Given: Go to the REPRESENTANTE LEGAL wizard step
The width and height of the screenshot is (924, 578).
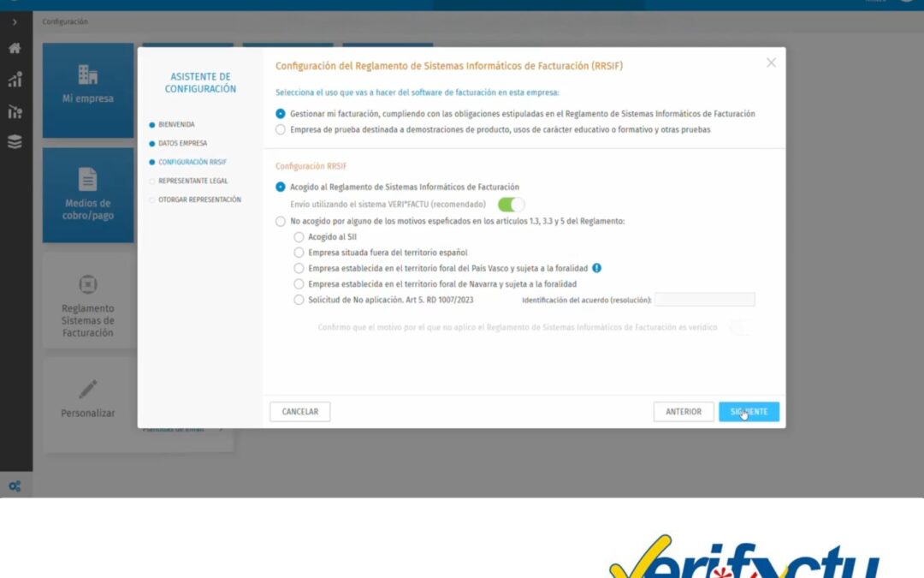Looking at the screenshot, I should tap(192, 181).
